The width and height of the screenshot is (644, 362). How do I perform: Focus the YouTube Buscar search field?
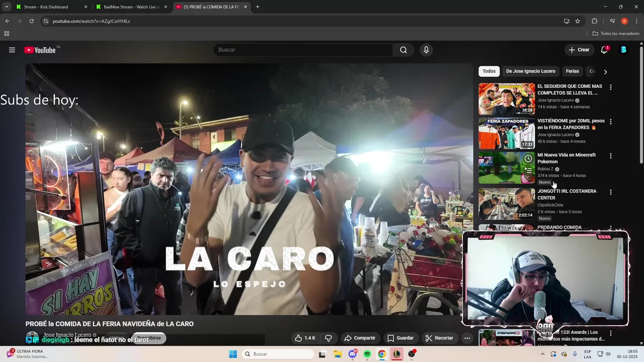303,50
